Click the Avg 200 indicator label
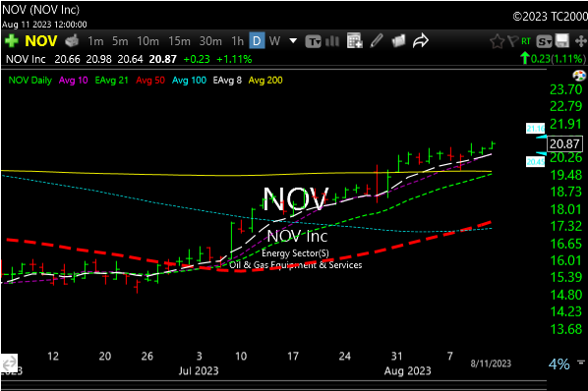 [265, 81]
